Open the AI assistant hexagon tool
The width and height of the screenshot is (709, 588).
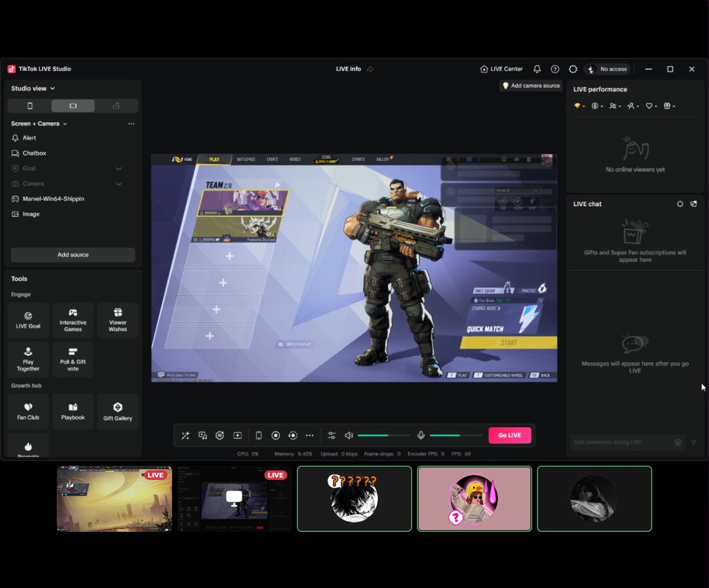(x=220, y=435)
